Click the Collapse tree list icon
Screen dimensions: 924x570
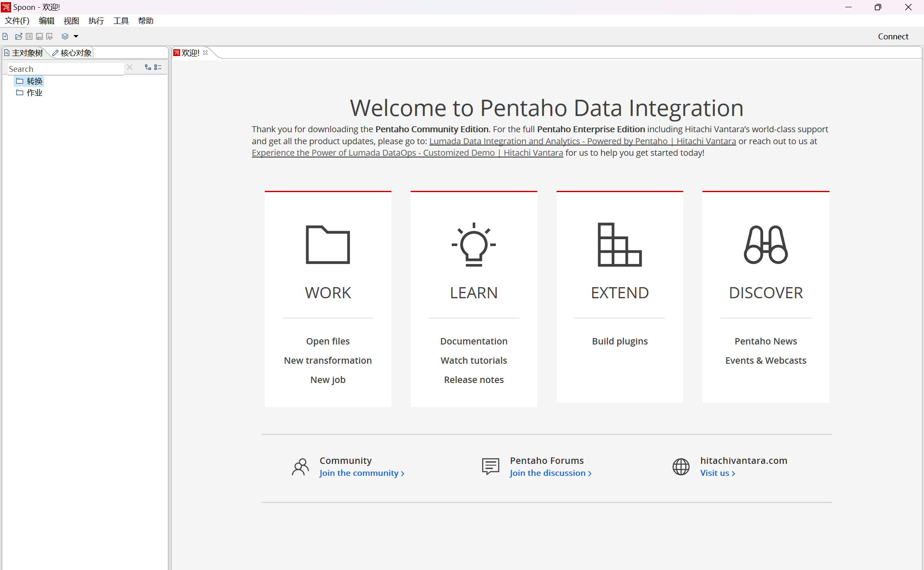point(158,67)
